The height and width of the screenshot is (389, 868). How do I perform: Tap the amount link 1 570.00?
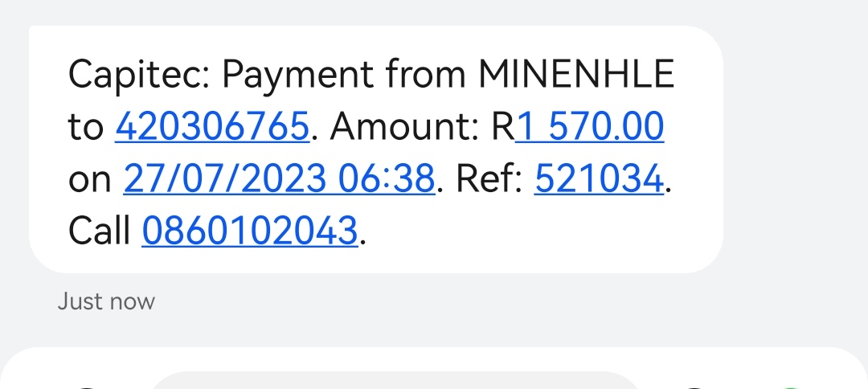click(590, 127)
